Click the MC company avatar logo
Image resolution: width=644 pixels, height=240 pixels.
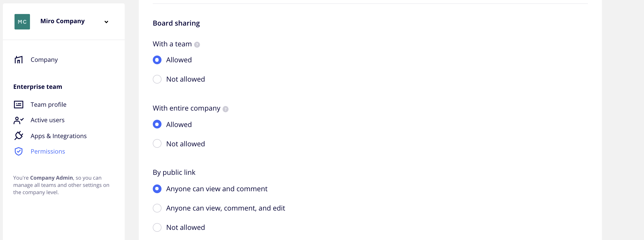pyautogui.click(x=22, y=22)
